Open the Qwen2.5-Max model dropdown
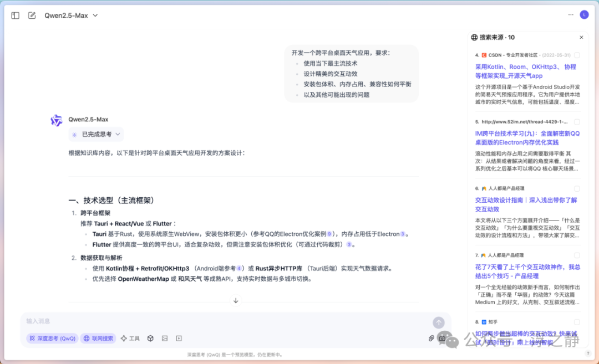 point(71,16)
